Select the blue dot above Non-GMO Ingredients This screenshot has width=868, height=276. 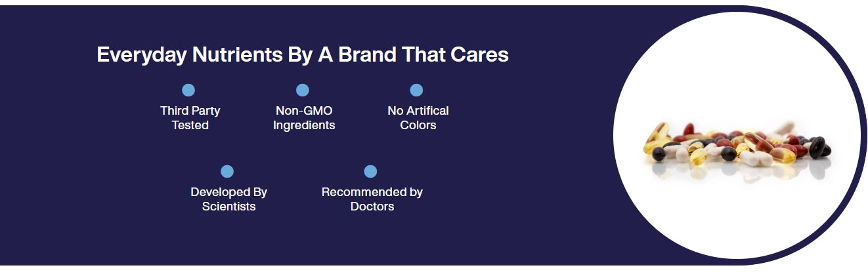click(x=303, y=90)
